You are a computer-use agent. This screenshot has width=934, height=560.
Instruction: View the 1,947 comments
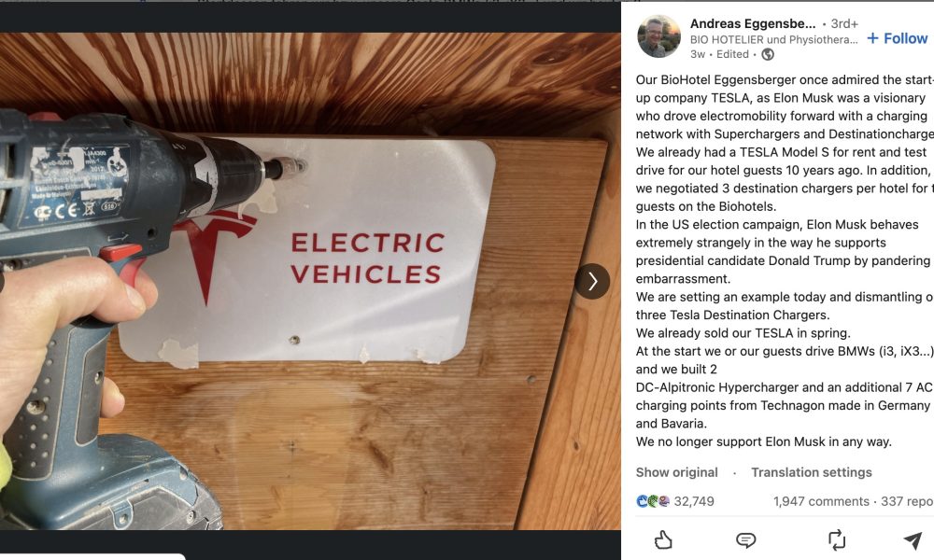821,501
